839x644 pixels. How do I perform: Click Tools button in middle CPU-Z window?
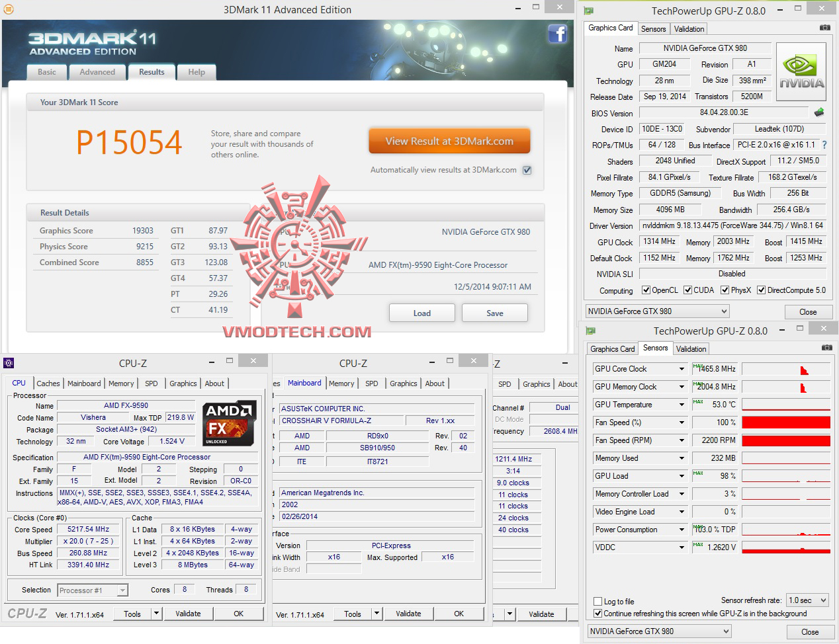tap(353, 614)
